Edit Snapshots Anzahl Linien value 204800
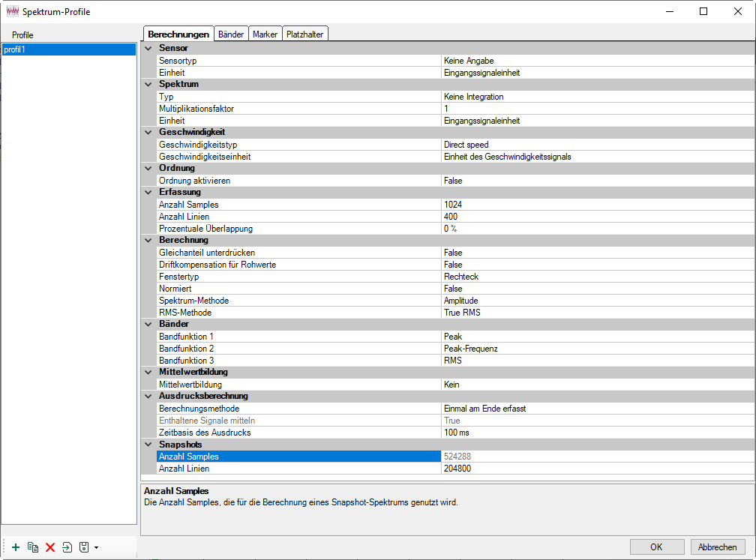Viewport: 756px width, 560px height. point(598,469)
